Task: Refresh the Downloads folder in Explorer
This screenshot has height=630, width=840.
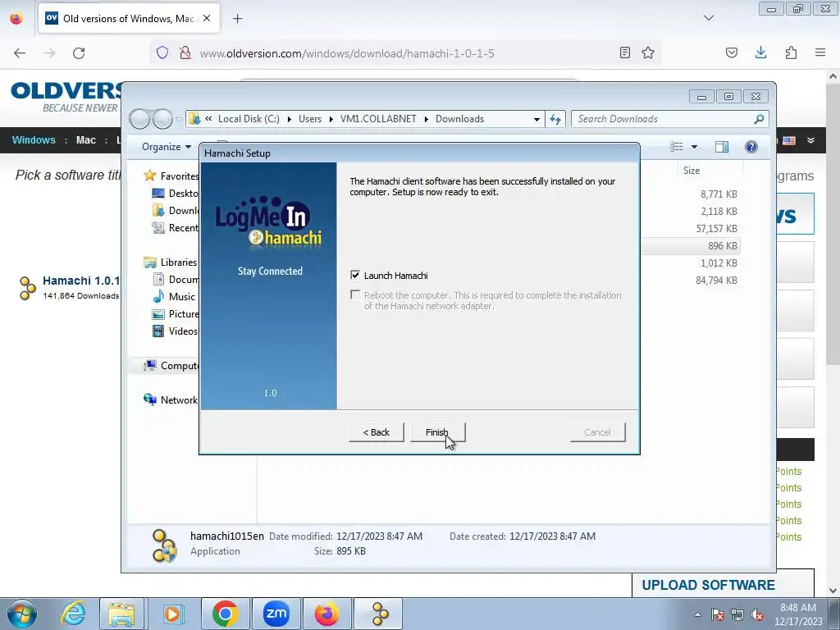Action: tap(555, 119)
